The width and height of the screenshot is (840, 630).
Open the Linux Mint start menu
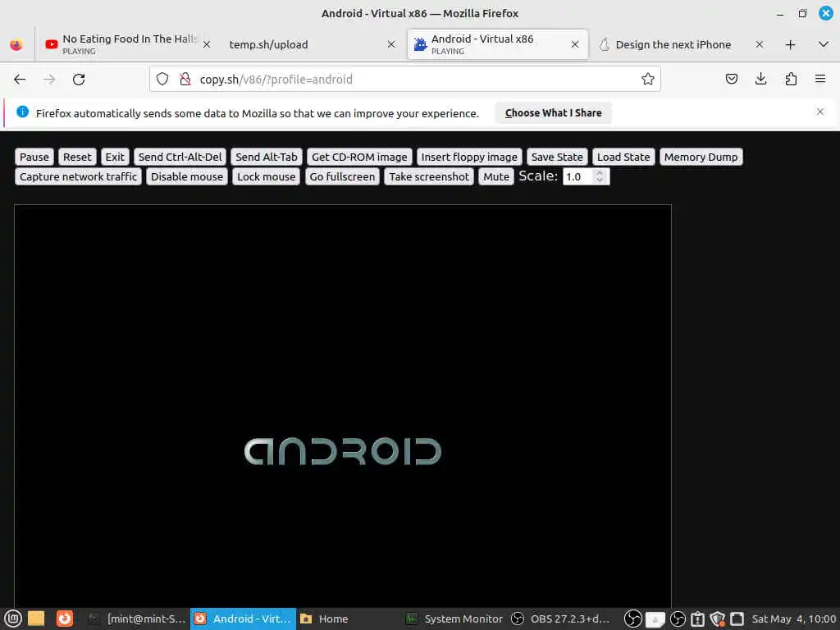pos(12,619)
